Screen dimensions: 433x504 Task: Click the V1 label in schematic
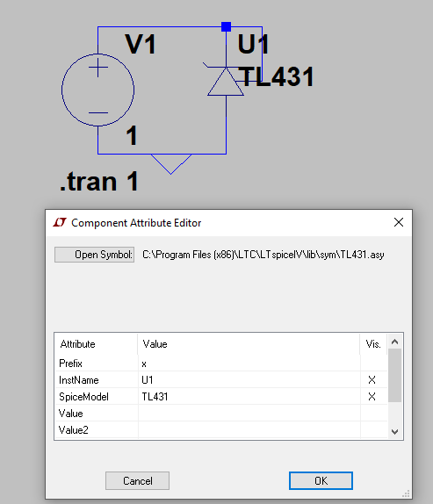point(141,44)
